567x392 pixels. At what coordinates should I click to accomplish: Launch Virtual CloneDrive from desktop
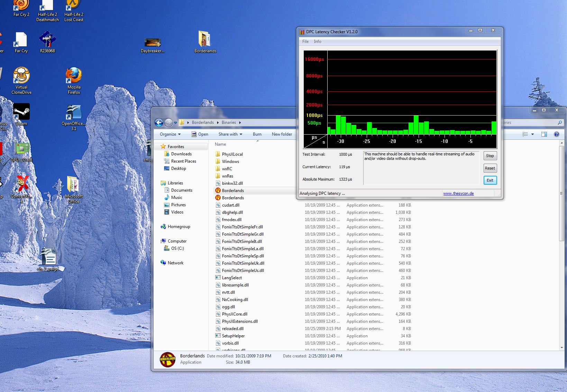point(21,81)
